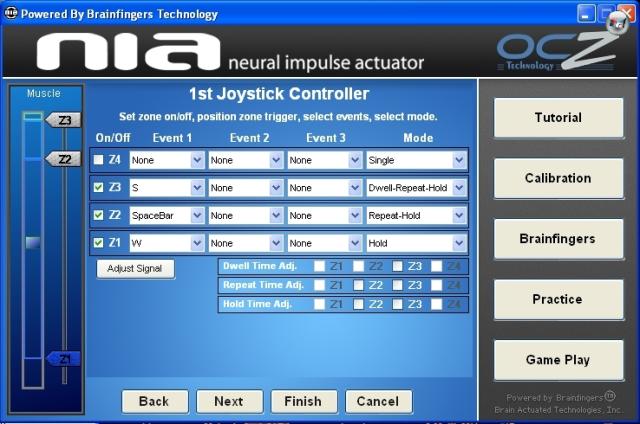This screenshot has width=640, height=424.
Task: Enable the Z4 zone checkbox
Action: point(98,160)
